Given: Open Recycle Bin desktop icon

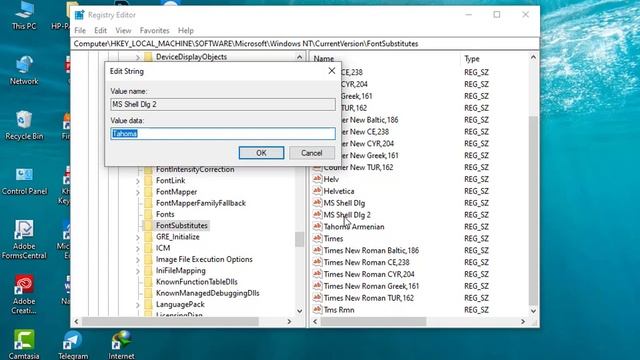Looking at the screenshot, I should tap(24, 126).
